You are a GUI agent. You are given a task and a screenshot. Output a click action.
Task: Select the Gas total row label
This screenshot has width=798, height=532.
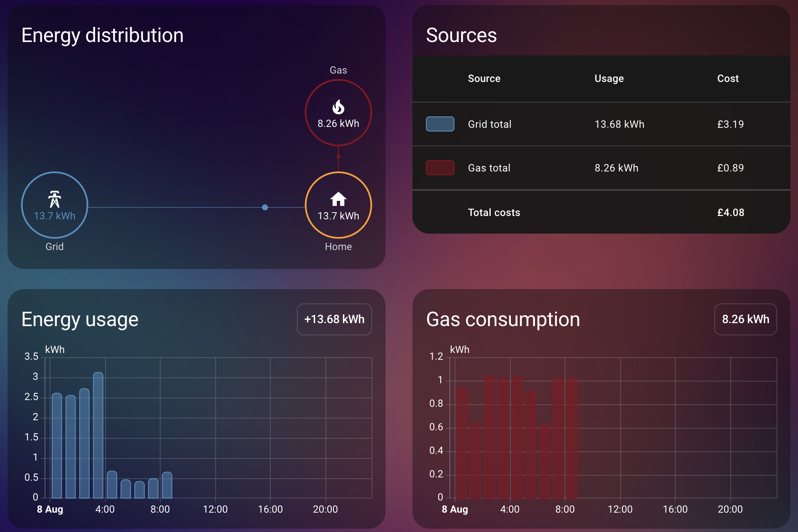coord(489,168)
